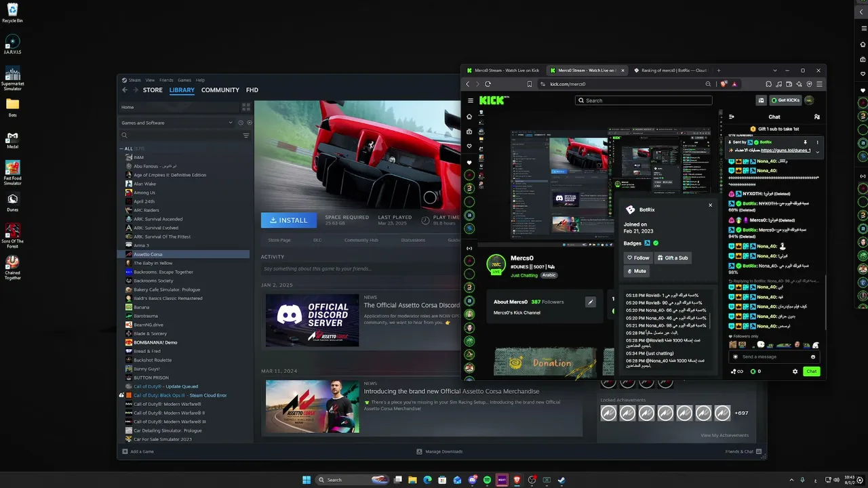Open advanced filter options in Steam library search
This screenshot has height=488, width=868.
click(x=246, y=136)
